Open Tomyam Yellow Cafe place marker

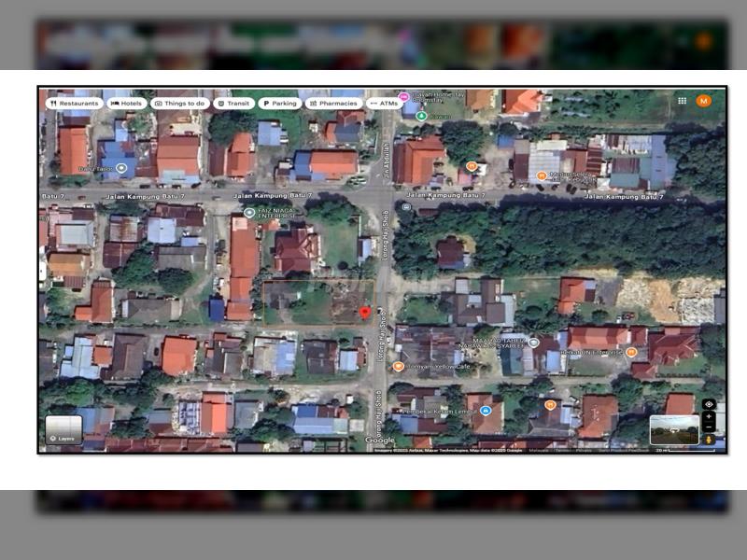(x=399, y=367)
